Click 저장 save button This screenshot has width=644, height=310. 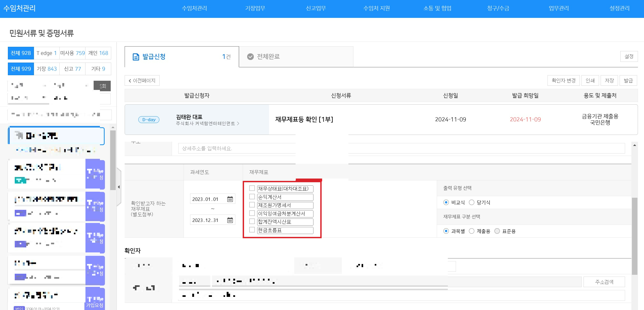(609, 81)
